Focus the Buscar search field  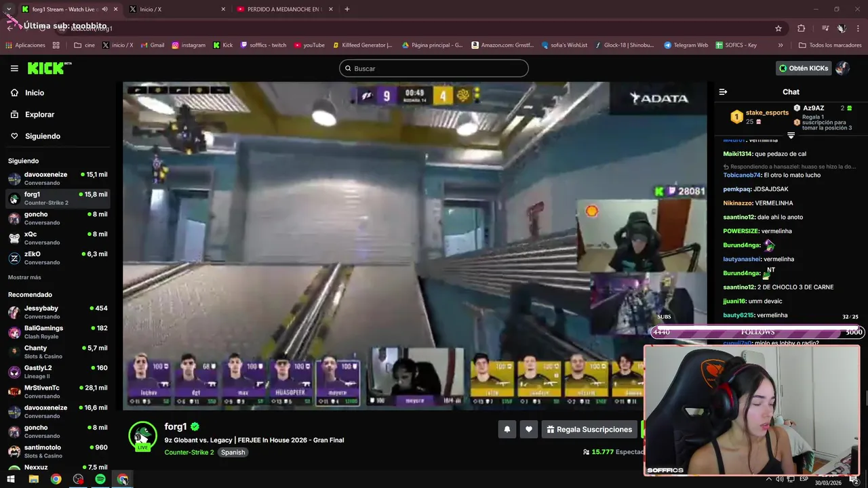click(434, 68)
